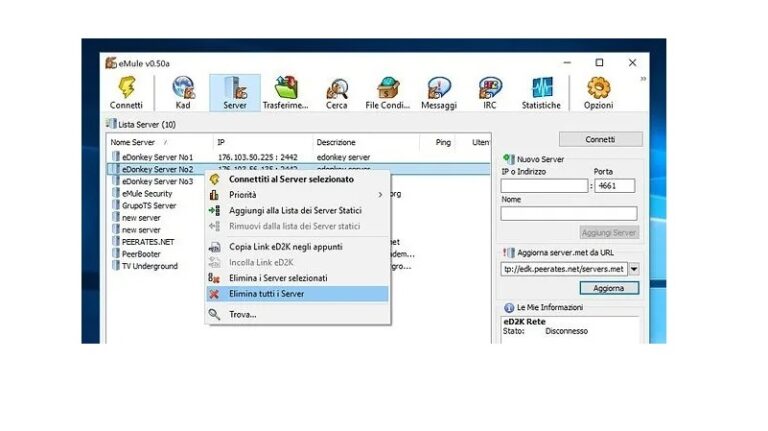Choose Connettiti al Server selezionato

[297, 179]
